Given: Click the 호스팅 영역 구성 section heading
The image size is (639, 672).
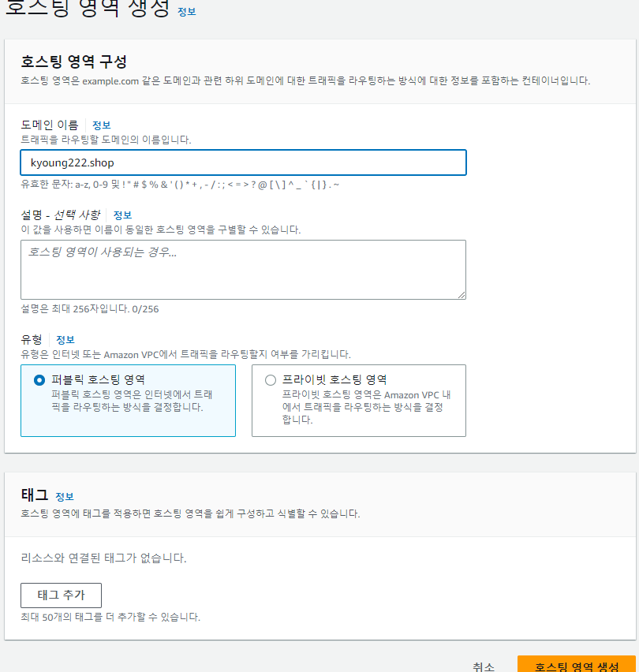Looking at the screenshot, I should [73, 62].
